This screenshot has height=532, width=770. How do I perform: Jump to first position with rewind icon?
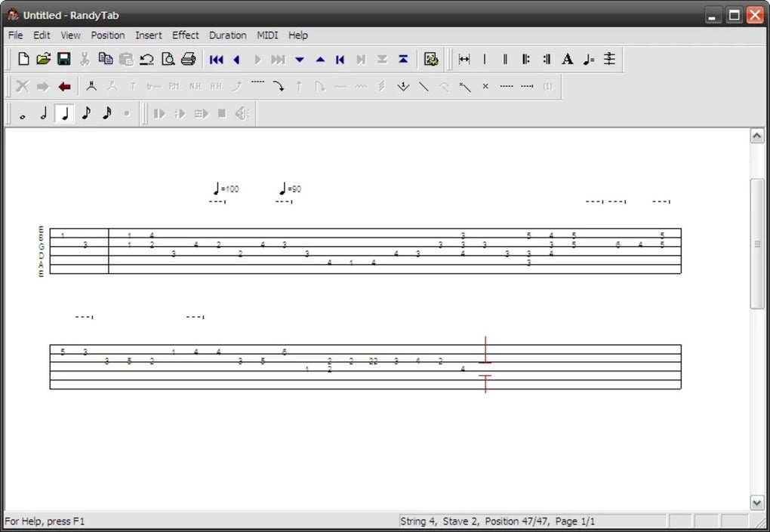click(x=217, y=59)
